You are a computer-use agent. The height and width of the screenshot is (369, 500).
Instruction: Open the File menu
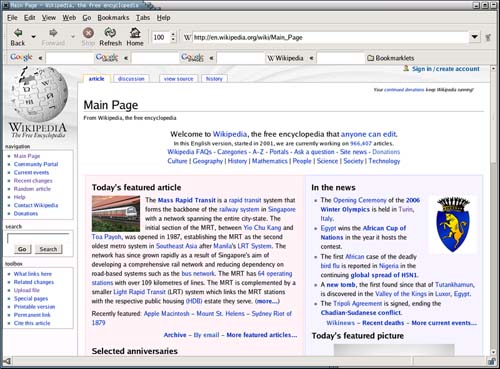coord(12,18)
